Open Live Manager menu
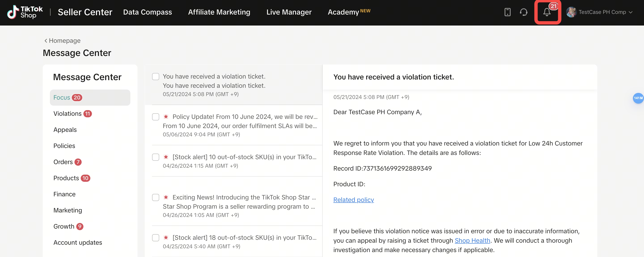Screen dimensions: 644x257 (x=289, y=12)
